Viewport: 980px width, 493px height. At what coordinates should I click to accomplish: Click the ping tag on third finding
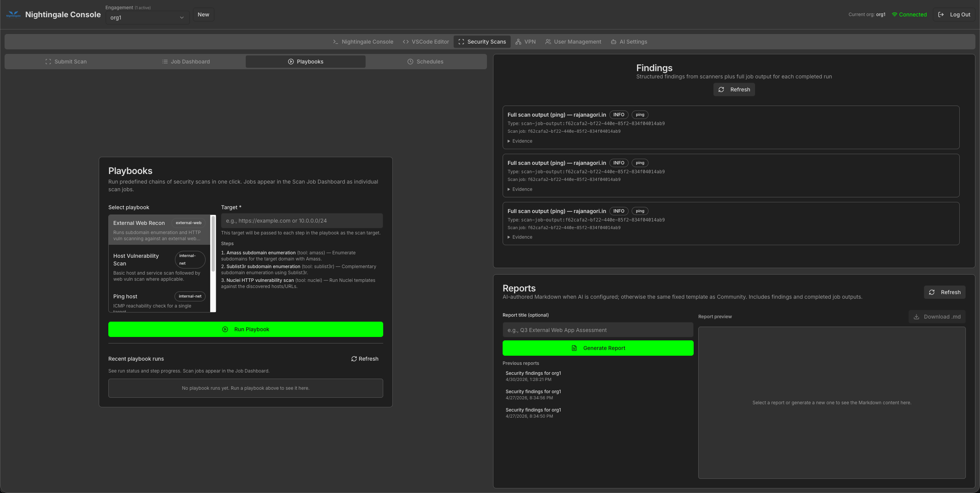pos(640,211)
